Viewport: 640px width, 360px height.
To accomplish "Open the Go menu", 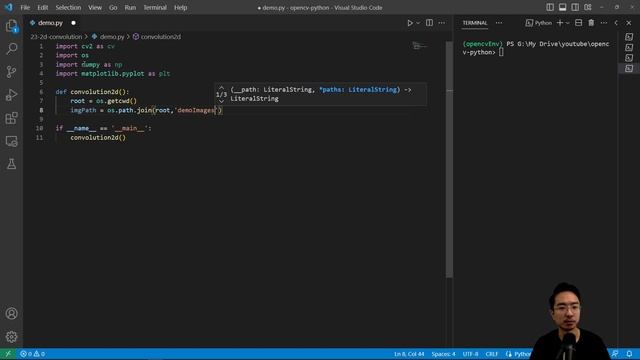I will (x=113, y=7).
